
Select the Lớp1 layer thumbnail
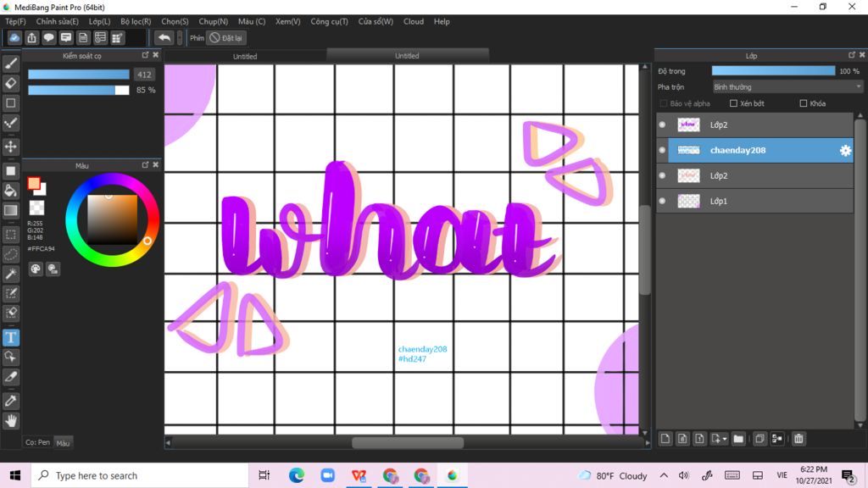(x=688, y=202)
